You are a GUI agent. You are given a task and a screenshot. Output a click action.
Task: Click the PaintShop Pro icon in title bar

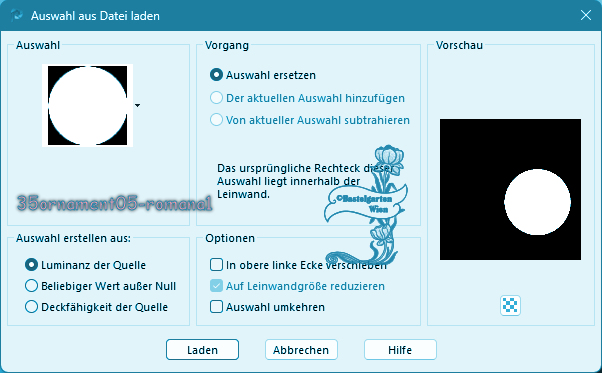click(17, 16)
